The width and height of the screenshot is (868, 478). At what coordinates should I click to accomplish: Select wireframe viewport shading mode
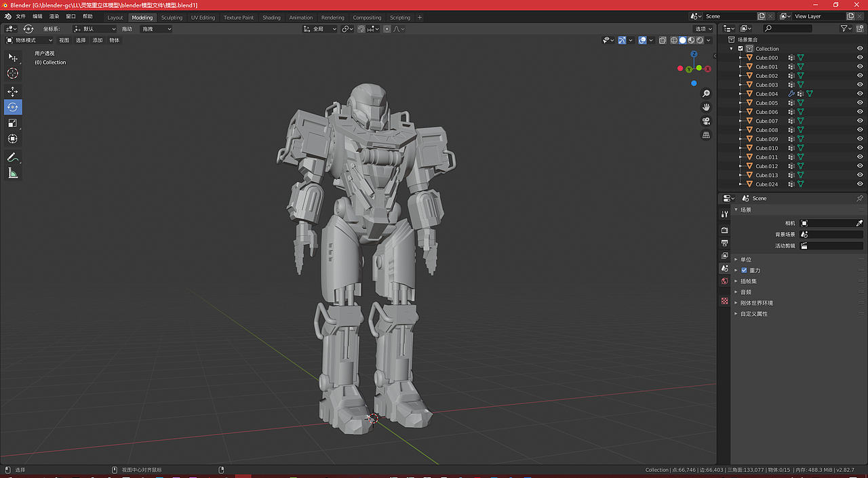(674, 40)
